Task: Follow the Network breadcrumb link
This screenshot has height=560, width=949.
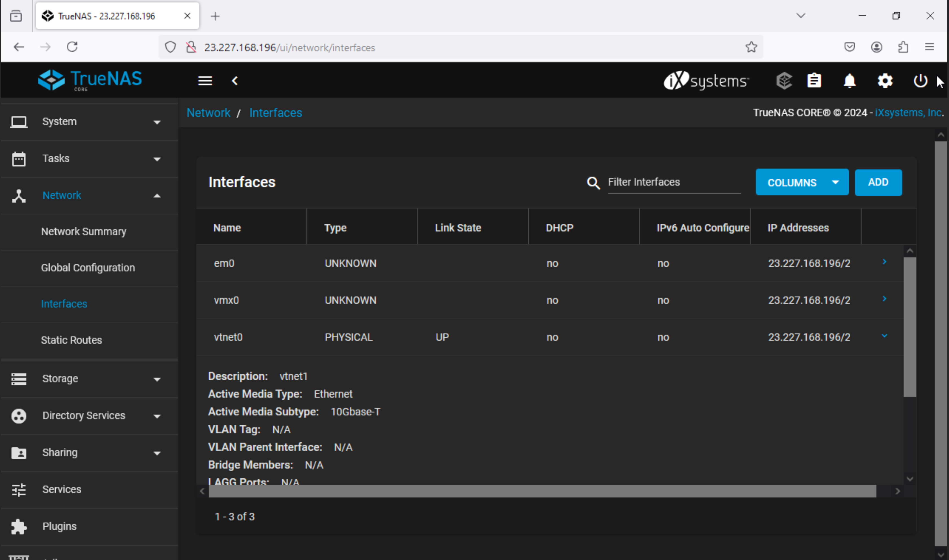Action: tap(208, 113)
